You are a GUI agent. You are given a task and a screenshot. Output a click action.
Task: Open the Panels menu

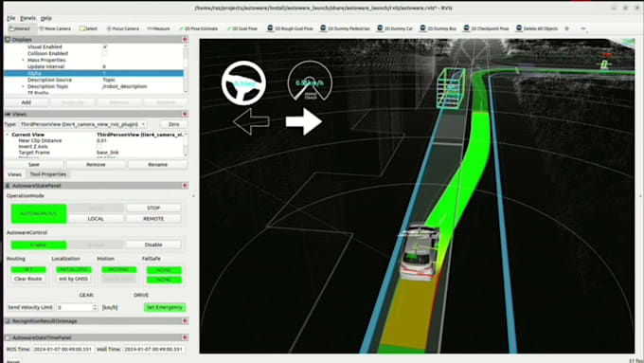27,18
